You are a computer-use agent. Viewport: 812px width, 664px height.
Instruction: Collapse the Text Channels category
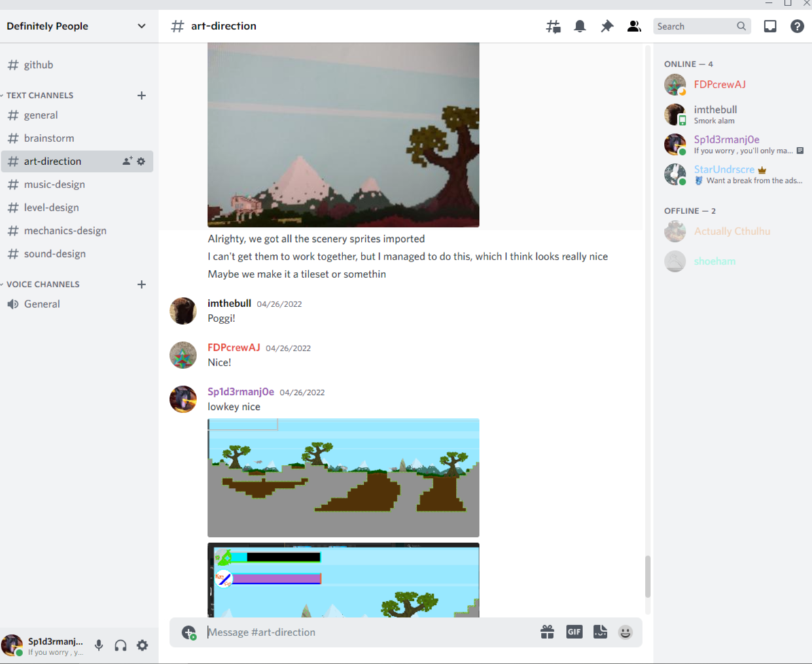click(39, 96)
